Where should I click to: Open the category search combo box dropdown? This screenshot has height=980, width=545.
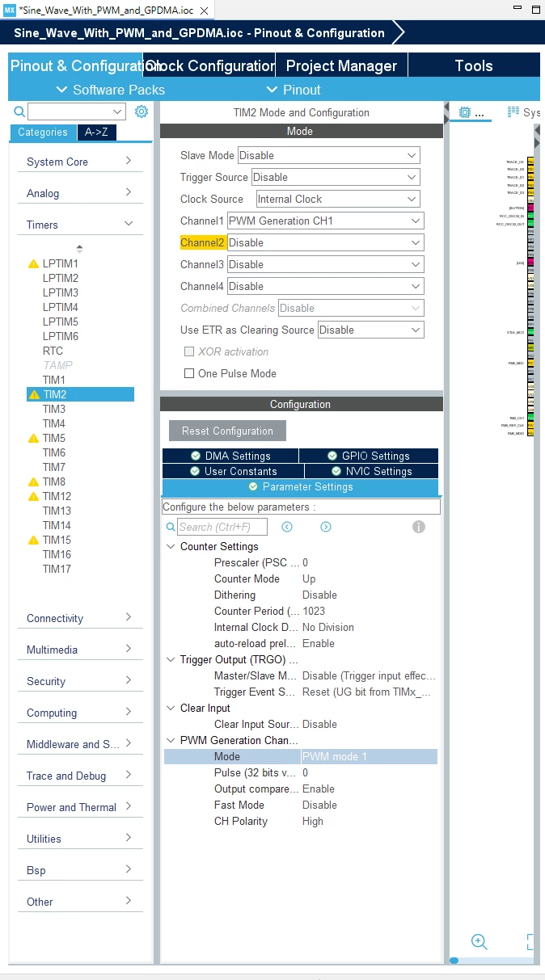118,111
